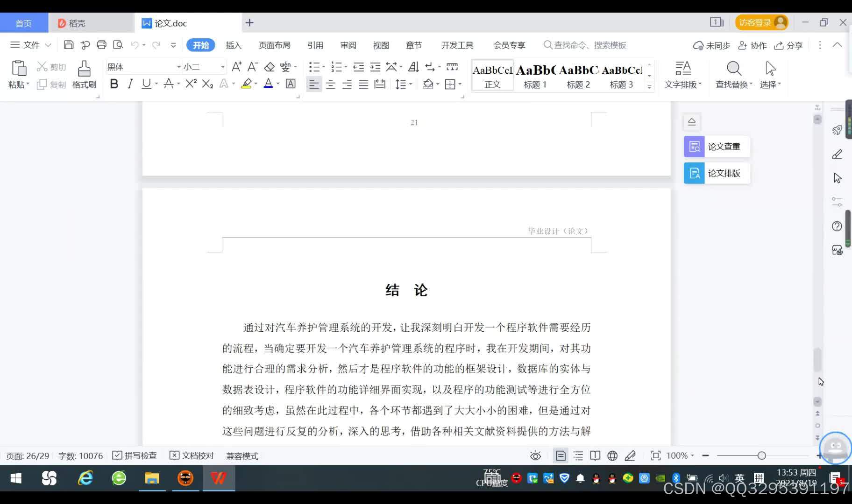Center align the paragraph
Screen dimensions: 852x504
pyautogui.click(x=331, y=84)
